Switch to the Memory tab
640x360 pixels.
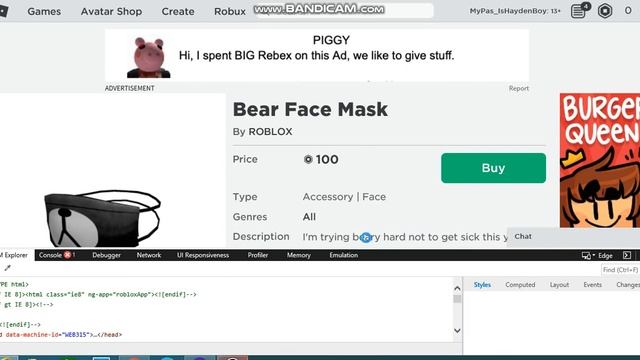[x=298, y=255]
